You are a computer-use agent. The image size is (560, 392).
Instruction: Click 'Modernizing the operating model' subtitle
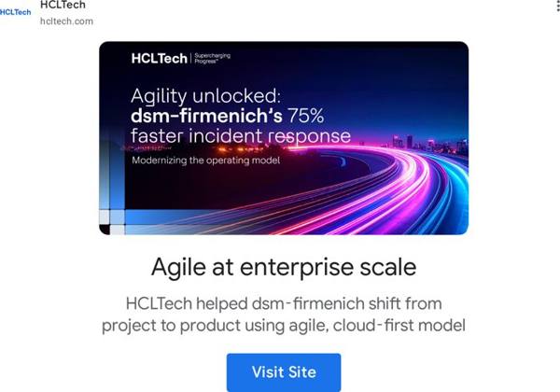205,161
